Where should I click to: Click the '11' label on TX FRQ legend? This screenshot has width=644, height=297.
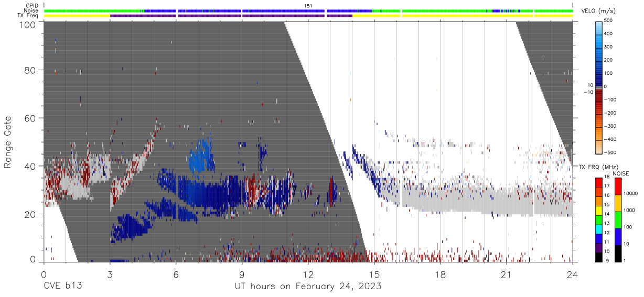[x=608, y=242]
